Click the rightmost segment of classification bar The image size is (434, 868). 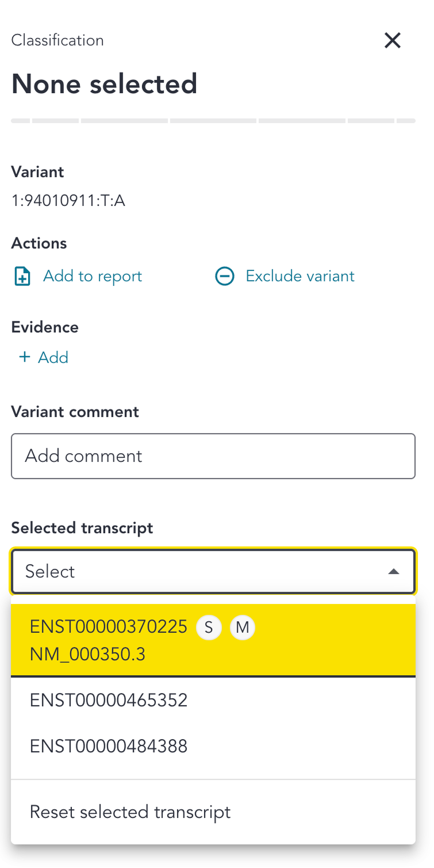coord(406,121)
